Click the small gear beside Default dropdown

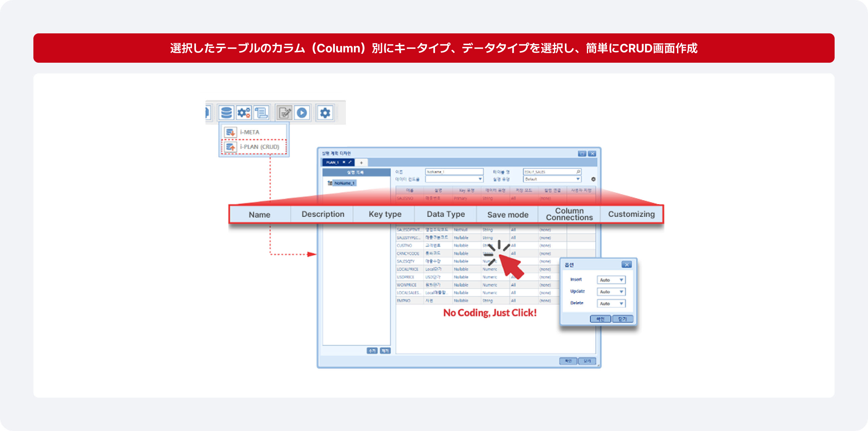[593, 179]
